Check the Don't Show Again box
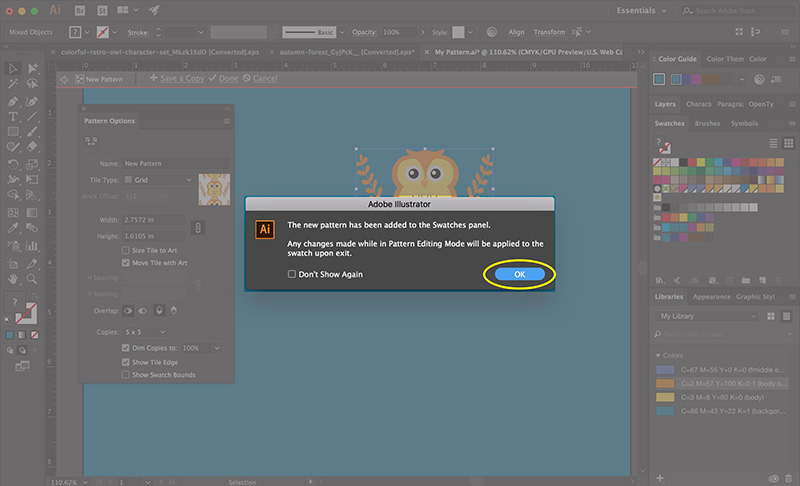 (x=292, y=274)
